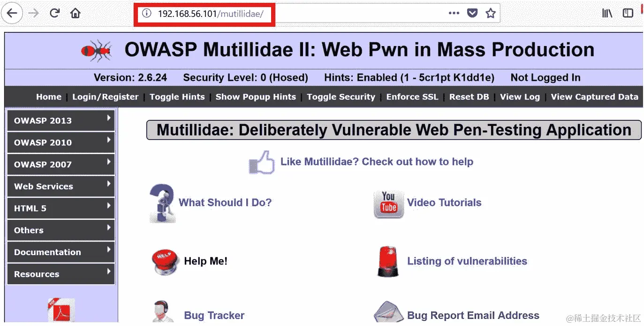This screenshot has height=326, width=644.
Task: Click the Help Me! text
Action: click(205, 261)
